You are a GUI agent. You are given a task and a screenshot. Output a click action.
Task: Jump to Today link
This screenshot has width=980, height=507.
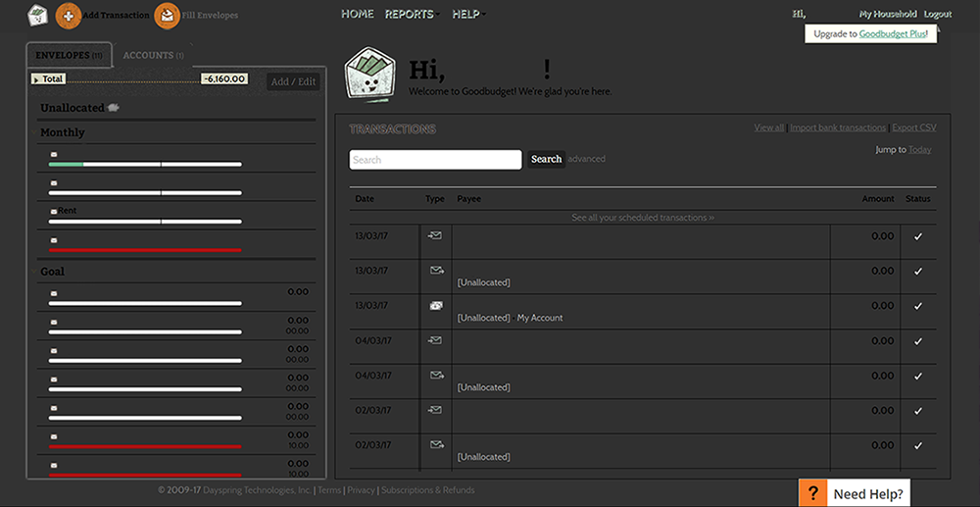coord(919,149)
